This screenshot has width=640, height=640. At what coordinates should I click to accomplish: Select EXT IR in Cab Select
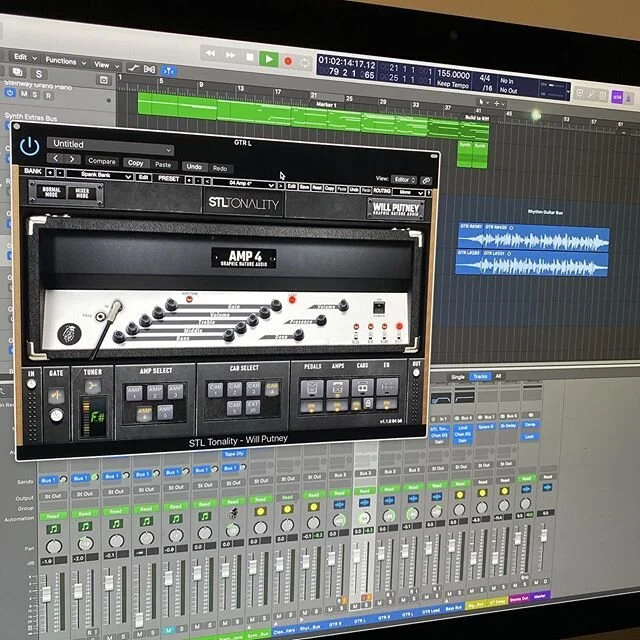(x=253, y=407)
